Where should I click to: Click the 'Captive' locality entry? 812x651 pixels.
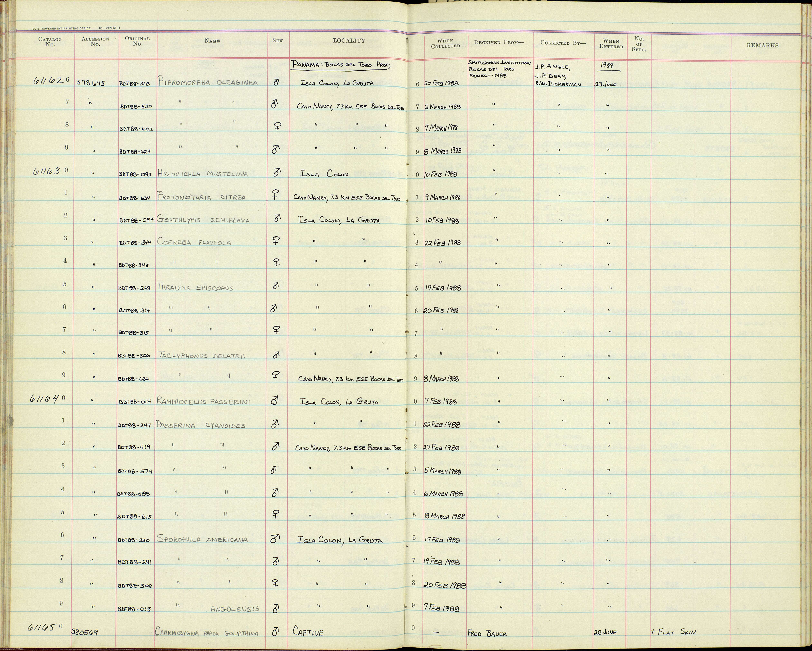click(x=308, y=632)
